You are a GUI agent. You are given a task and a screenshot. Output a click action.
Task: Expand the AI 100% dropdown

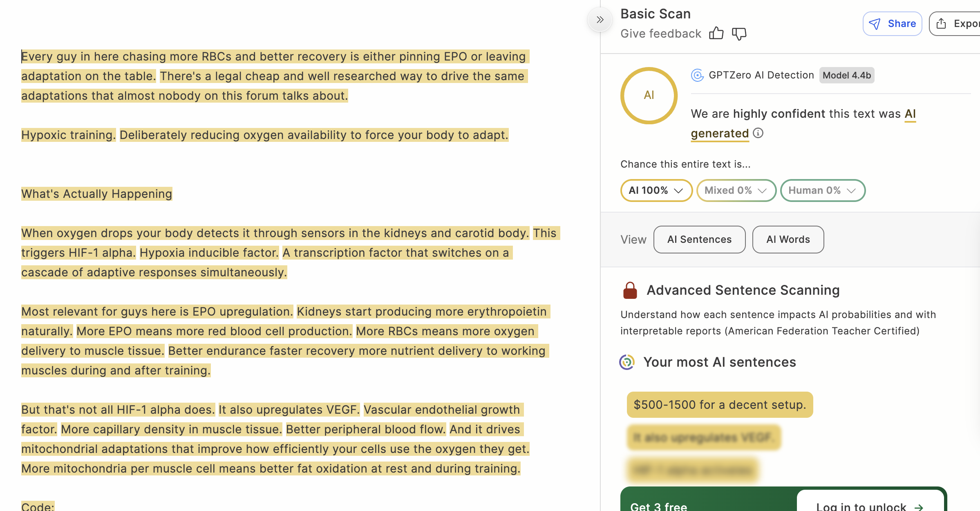pos(656,191)
